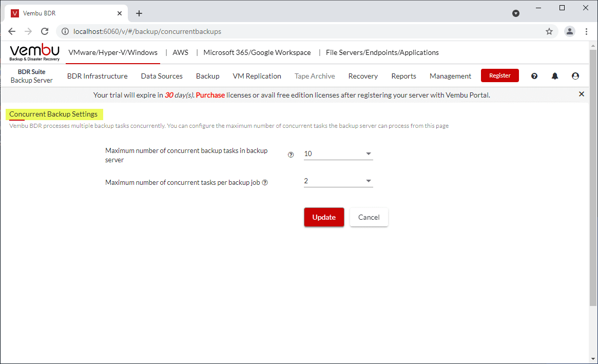Click the Update button
598x364 pixels.
click(324, 217)
